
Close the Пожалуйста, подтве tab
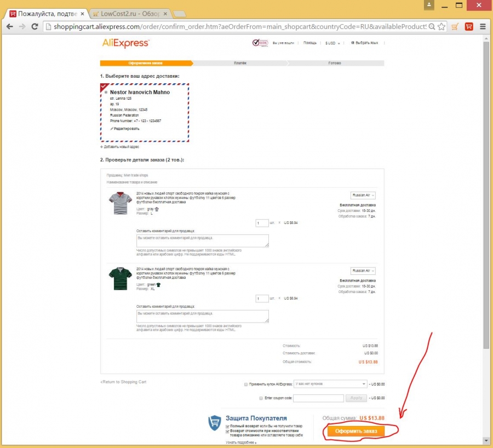pos(82,14)
